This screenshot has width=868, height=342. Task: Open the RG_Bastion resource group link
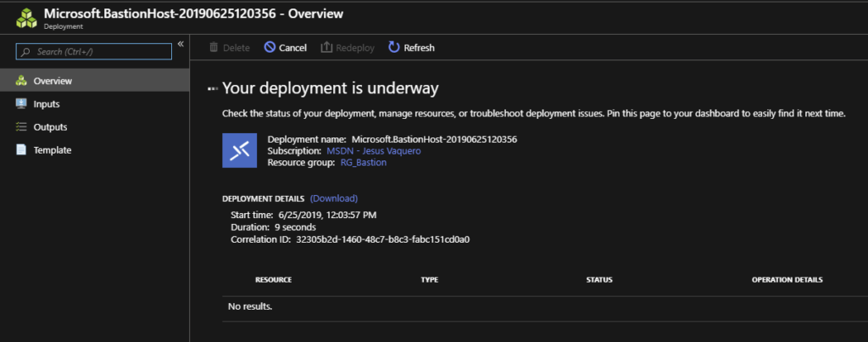[x=357, y=162]
